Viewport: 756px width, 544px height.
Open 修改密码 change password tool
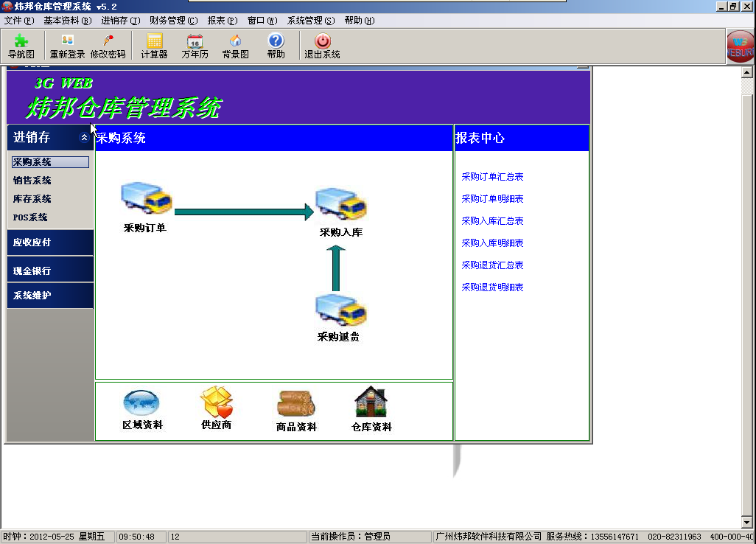coord(108,46)
